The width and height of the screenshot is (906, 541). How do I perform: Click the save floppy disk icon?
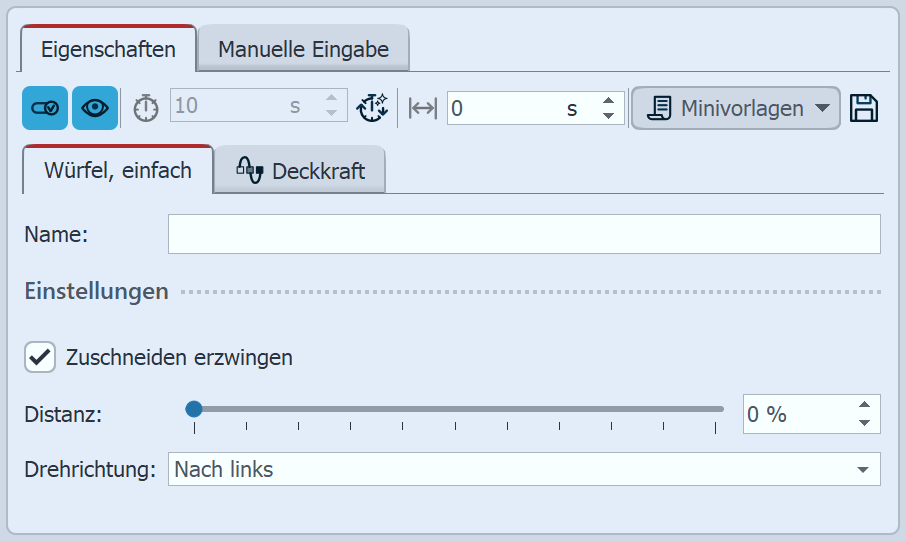click(x=864, y=108)
